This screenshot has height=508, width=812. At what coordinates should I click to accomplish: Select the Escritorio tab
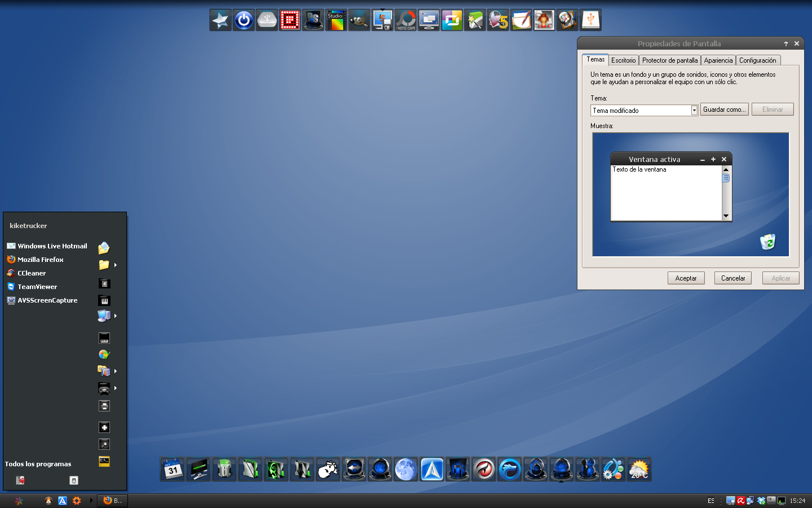tap(623, 60)
